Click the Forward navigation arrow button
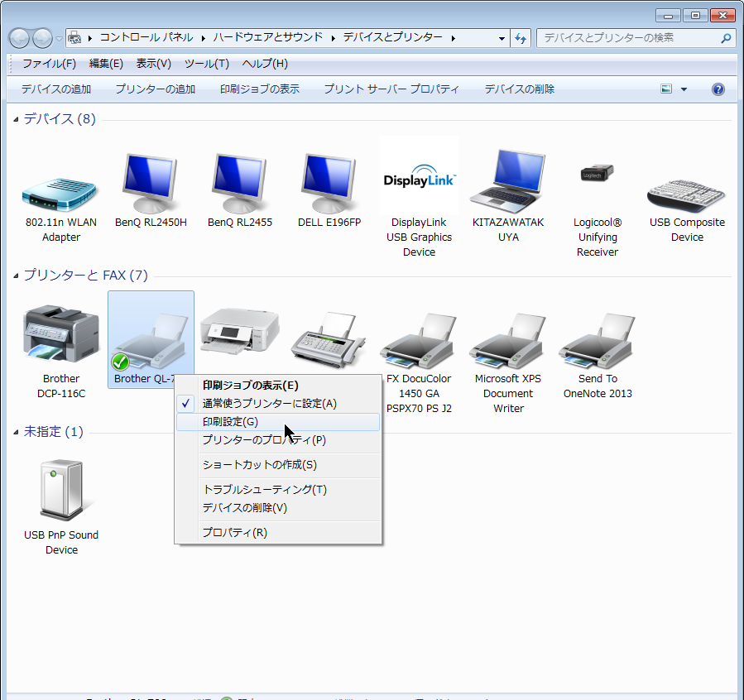This screenshot has width=744, height=700. coord(43,38)
